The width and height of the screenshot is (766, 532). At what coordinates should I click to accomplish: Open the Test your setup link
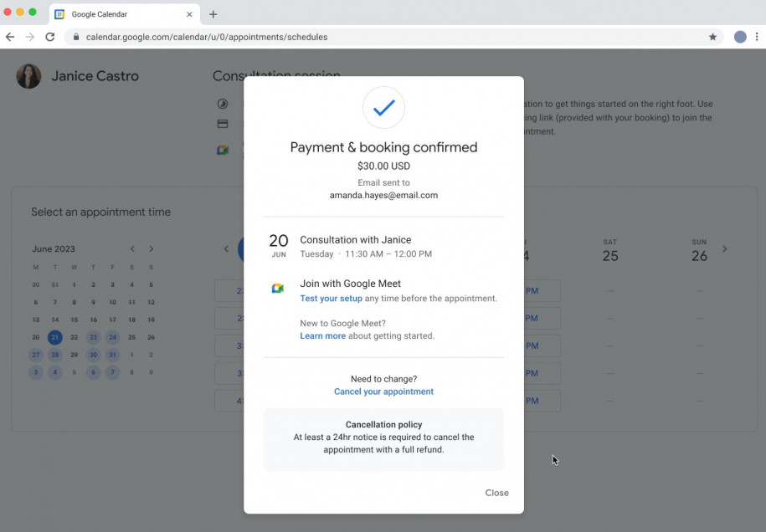pyautogui.click(x=331, y=298)
